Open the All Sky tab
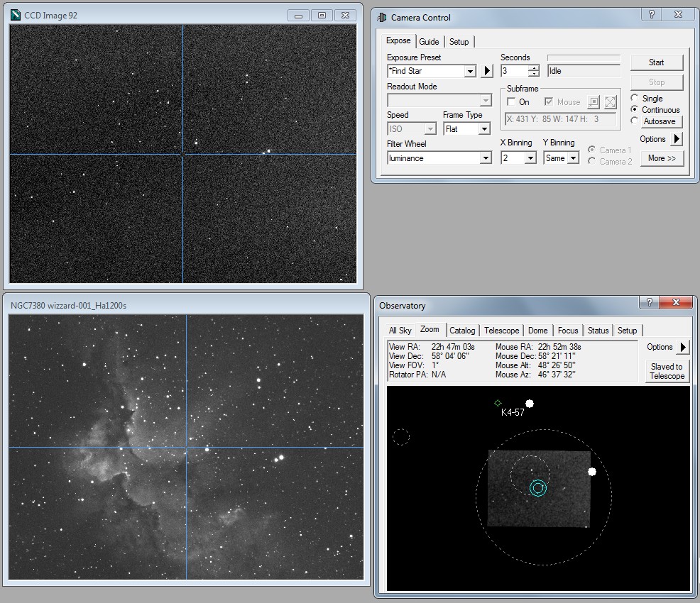Viewport: 700px width, 603px height. click(x=400, y=331)
